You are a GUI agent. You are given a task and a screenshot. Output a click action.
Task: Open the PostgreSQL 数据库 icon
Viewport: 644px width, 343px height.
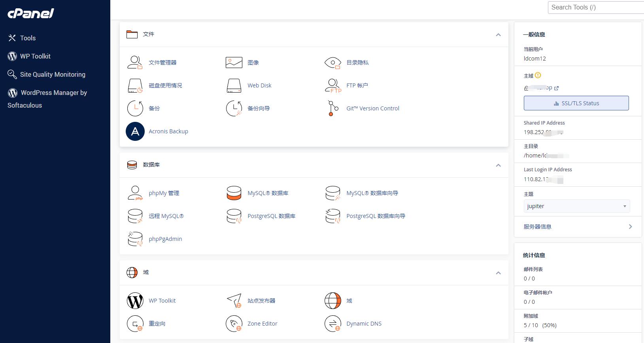pyautogui.click(x=234, y=216)
